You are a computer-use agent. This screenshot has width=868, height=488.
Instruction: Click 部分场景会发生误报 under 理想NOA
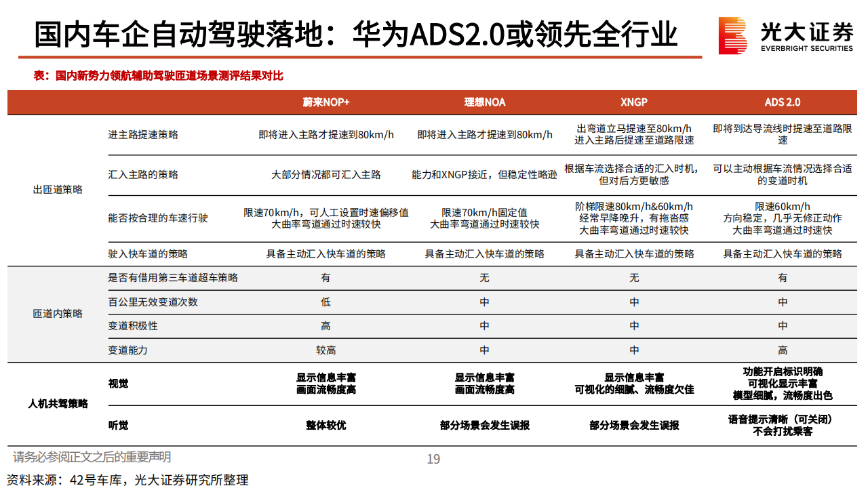pos(484,426)
